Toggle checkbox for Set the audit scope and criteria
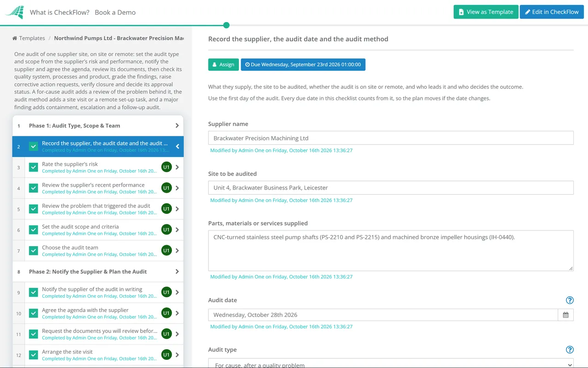The width and height of the screenshot is (588, 368). click(x=34, y=230)
